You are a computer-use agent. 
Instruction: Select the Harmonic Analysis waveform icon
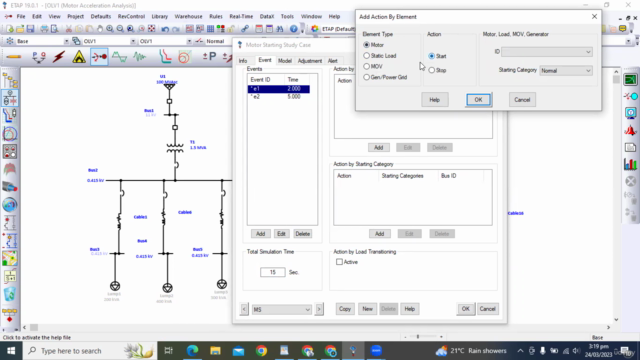(119, 57)
